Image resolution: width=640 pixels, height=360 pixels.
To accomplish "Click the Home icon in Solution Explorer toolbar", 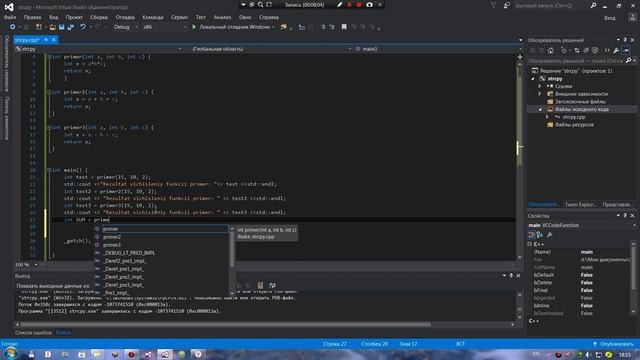I will [551, 51].
